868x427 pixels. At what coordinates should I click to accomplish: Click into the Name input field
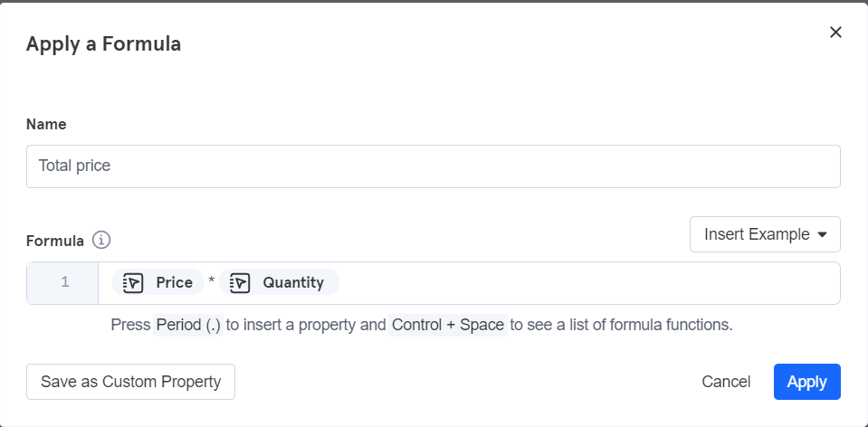(x=434, y=166)
